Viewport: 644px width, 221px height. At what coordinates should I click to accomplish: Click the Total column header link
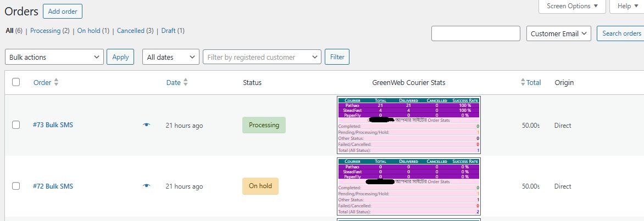pyautogui.click(x=534, y=82)
